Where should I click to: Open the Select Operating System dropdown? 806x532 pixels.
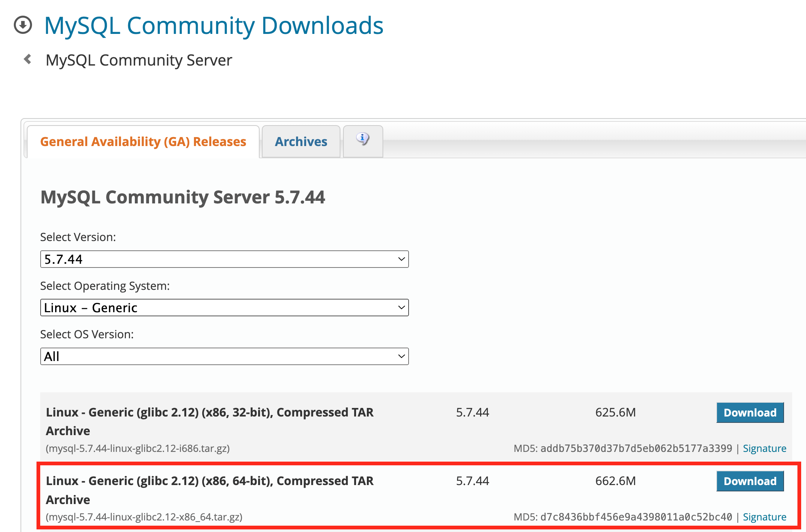225,308
